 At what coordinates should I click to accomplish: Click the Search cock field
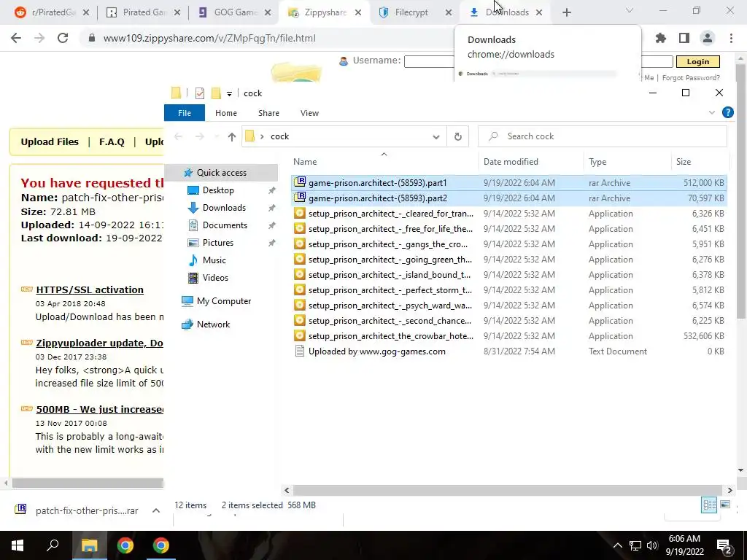click(603, 136)
